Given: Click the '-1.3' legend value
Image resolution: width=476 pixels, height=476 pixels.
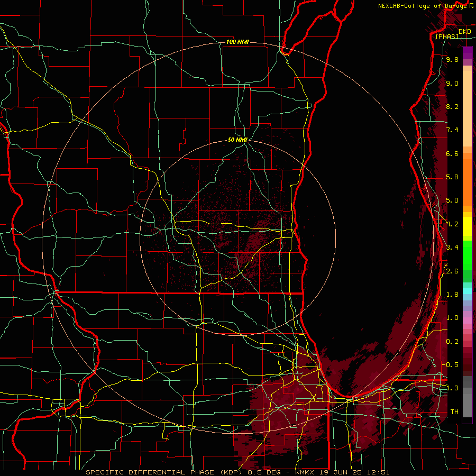Looking at the screenshot, I should [x=450, y=388].
